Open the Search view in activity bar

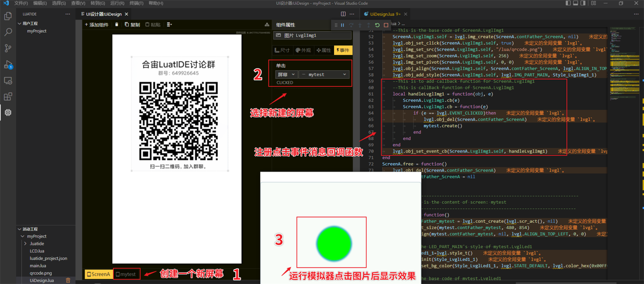coord(8,32)
